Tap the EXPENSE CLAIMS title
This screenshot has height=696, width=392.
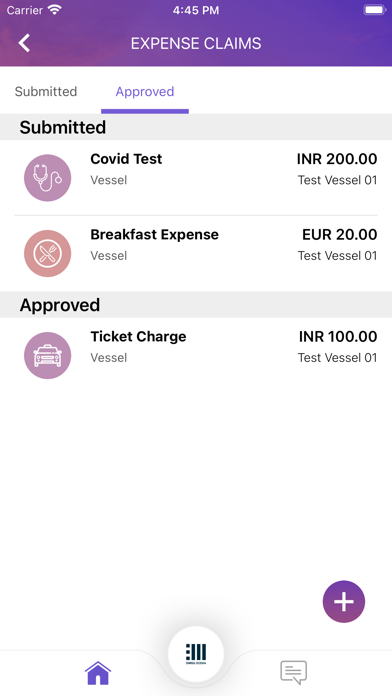pyautogui.click(x=196, y=44)
